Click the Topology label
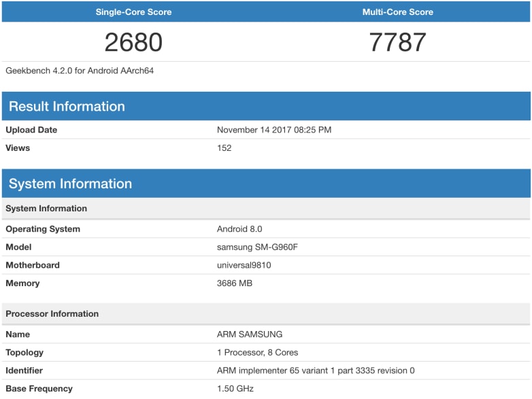 click(x=24, y=353)
